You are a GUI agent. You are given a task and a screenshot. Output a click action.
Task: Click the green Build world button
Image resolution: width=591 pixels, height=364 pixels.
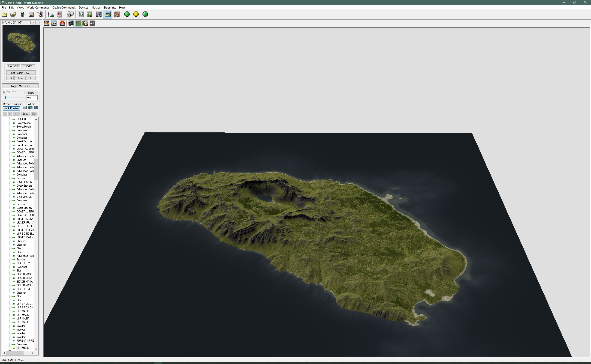point(127,14)
